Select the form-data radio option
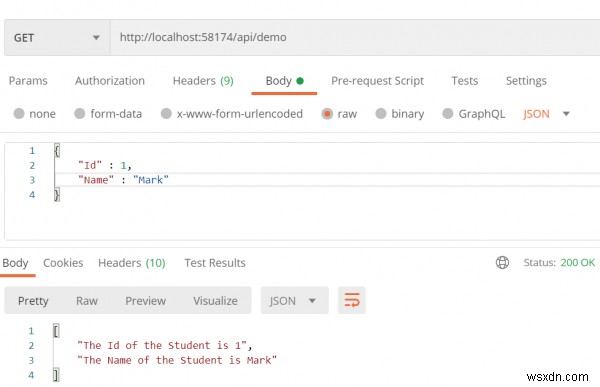Screen dimensions: 600x387 click(x=80, y=114)
